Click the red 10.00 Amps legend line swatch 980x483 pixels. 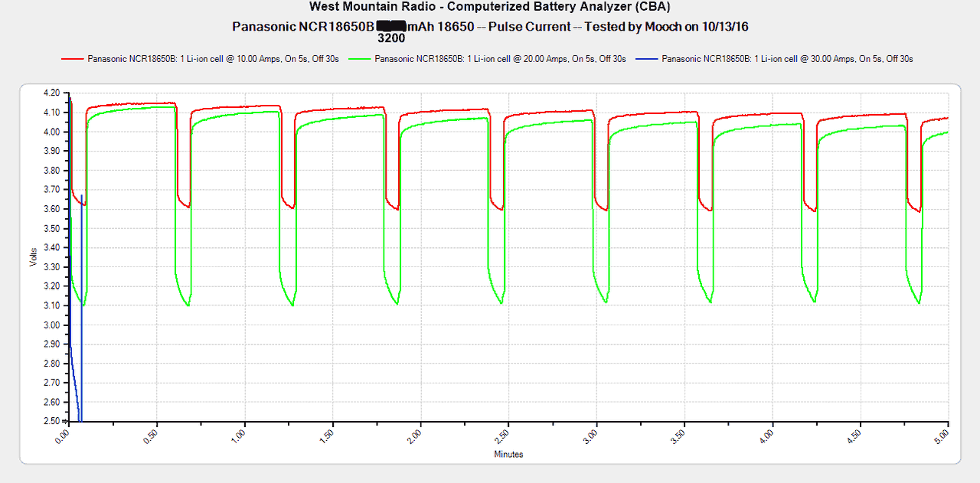[x=73, y=59]
